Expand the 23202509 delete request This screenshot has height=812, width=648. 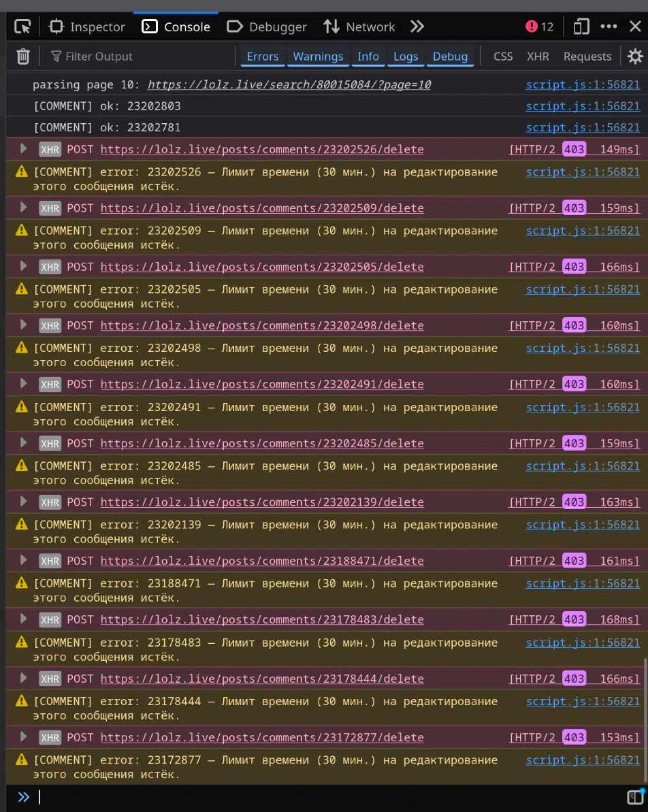(x=23, y=207)
